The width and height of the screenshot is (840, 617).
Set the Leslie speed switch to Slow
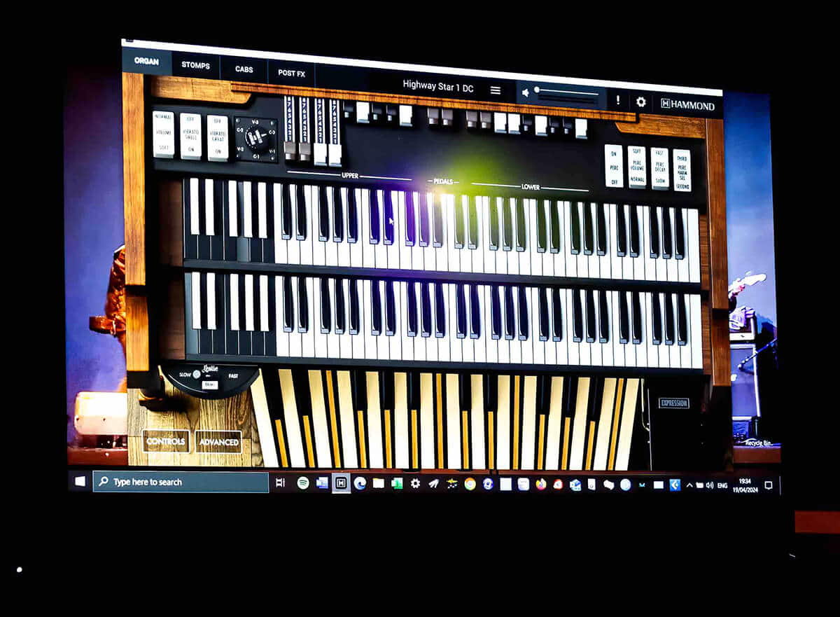tap(197, 375)
